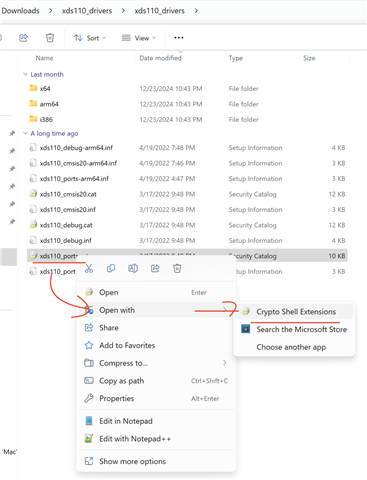
Task: Open the i386 folder
Action: point(46,119)
